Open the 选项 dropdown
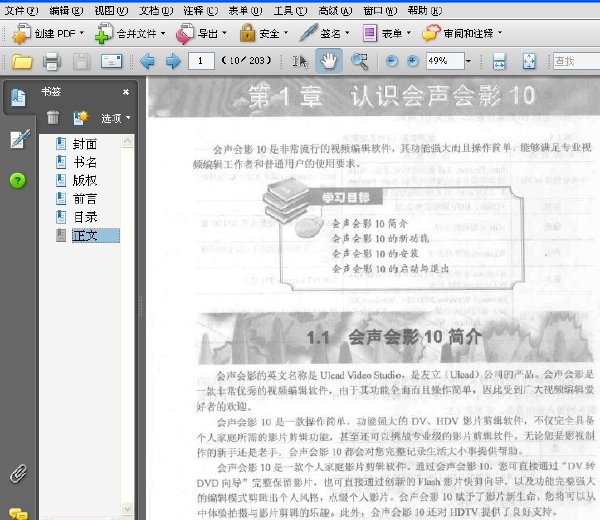Image resolution: width=600 pixels, height=520 pixels. click(x=116, y=118)
